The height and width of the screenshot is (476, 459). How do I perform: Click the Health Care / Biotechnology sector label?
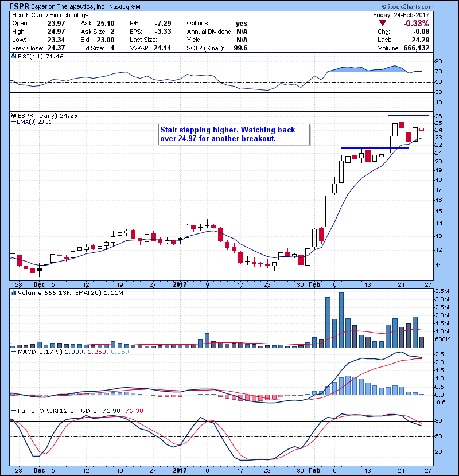(50, 15)
